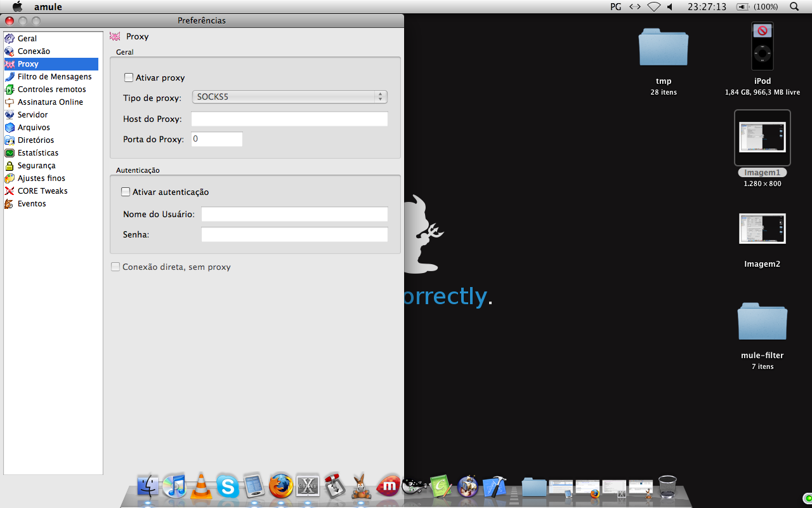Image resolution: width=812 pixels, height=508 pixels.
Task: Open CORE Tweaks preferences section
Action: [x=42, y=191]
